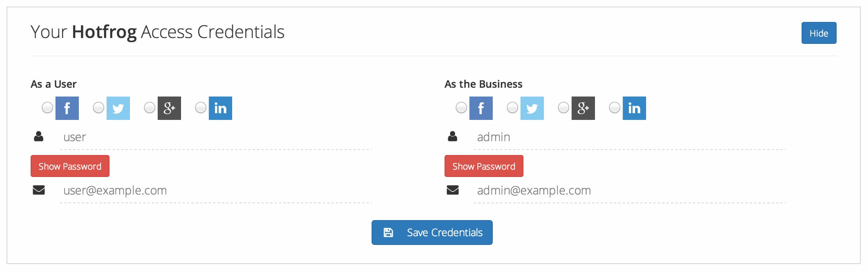Select the LinkedIn radio button for business login
Image resolution: width=868 pixels, height=272 pixels.
coord(615,107)
